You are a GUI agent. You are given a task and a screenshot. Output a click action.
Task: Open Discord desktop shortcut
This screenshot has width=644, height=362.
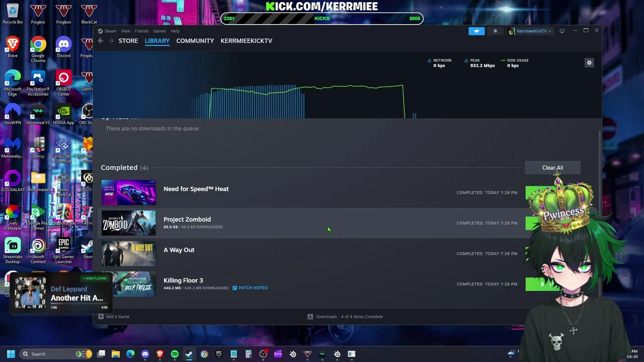pos(63,47)
